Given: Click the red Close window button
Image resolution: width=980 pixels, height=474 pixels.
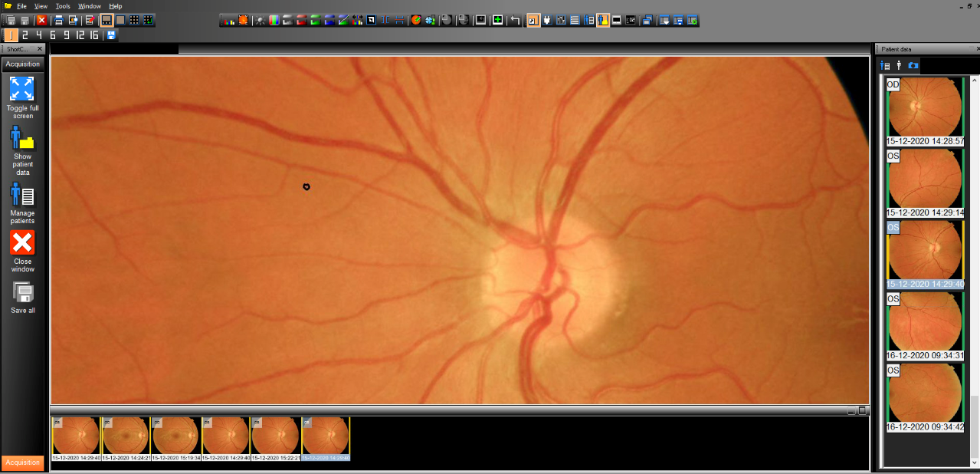Looking at the screenshot, I should click(x=22, y=243).
